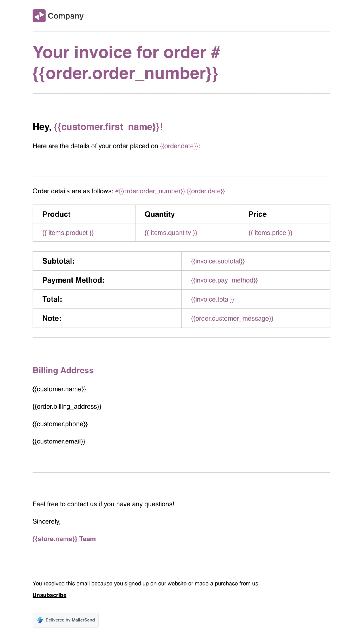Click the invoice.subtotal value cell
Image resolution: width=363 pixels, height=644 pixels.
point(218,261)
